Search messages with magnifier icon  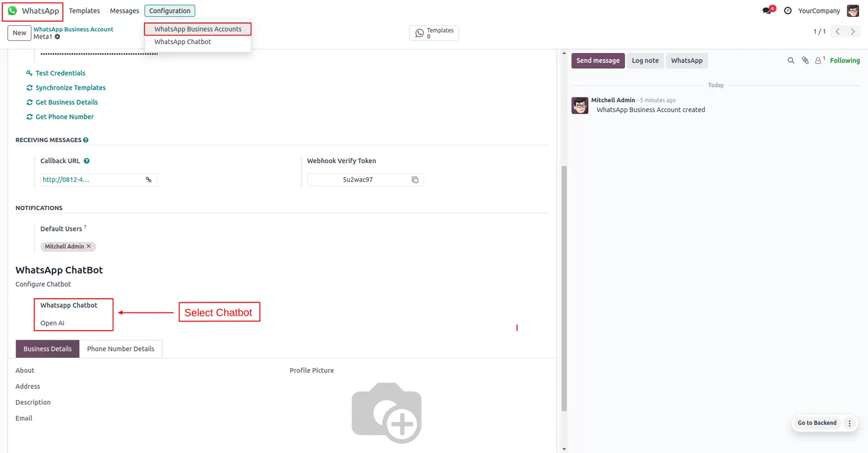click(791, 60)
